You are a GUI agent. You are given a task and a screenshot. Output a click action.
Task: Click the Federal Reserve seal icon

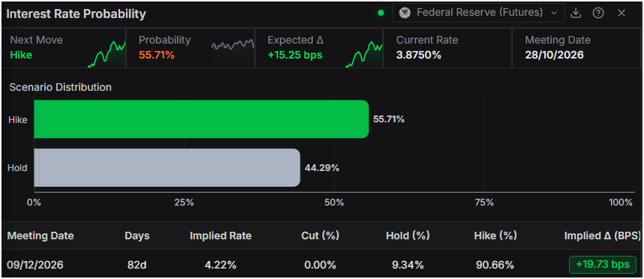pyautogui.click(x=405, y=13)
